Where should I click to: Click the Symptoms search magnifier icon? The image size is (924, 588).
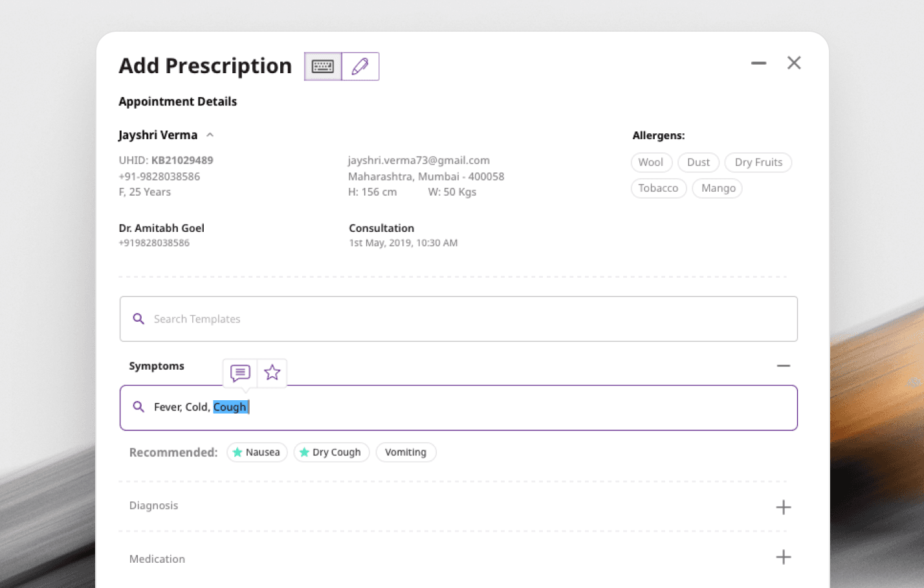tap(138, 407)
